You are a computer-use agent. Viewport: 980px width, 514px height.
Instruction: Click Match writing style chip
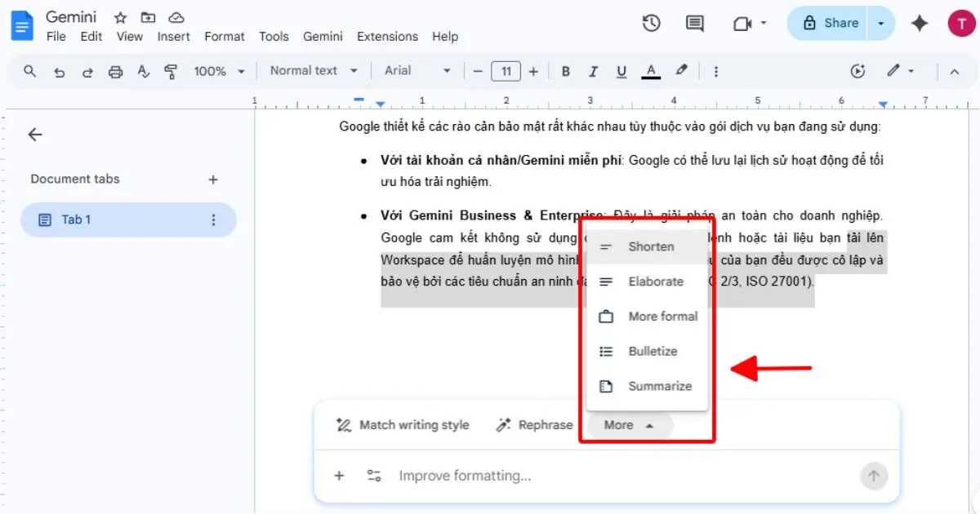pyautogui.click(x=403, y=425)
